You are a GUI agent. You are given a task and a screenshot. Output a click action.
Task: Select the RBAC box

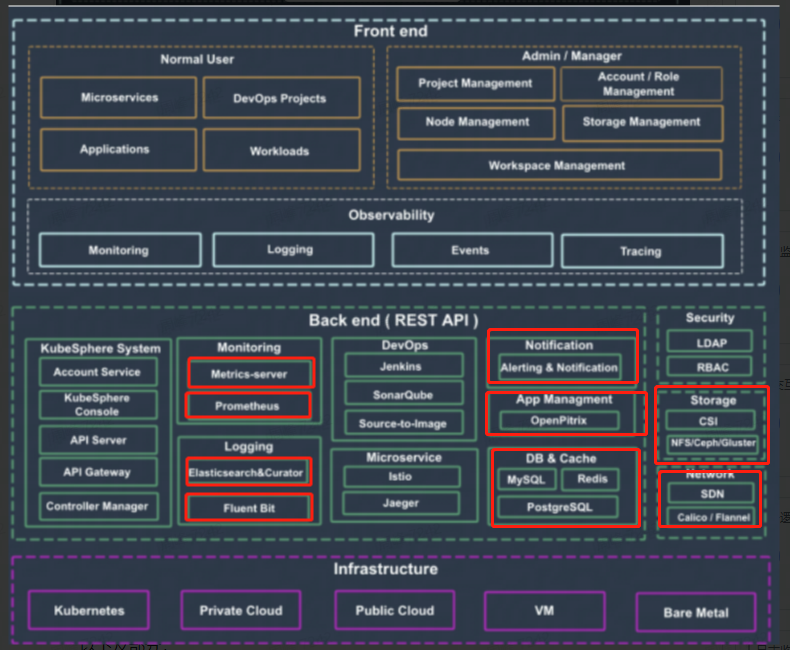(x=710, y=366)
